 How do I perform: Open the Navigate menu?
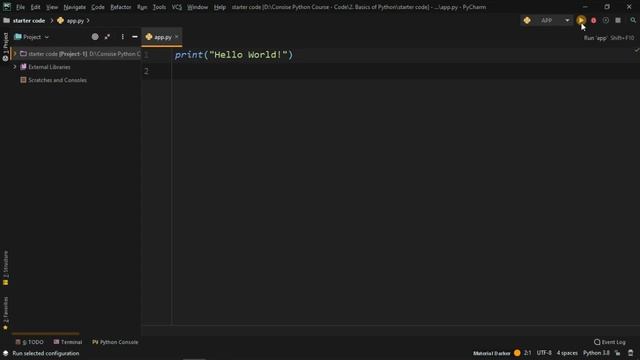(75, 7)
